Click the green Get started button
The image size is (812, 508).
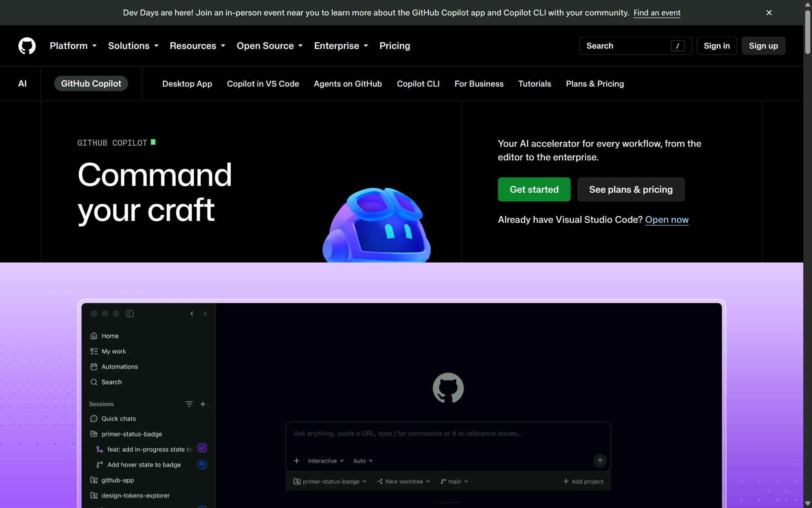tap(534, 189)
